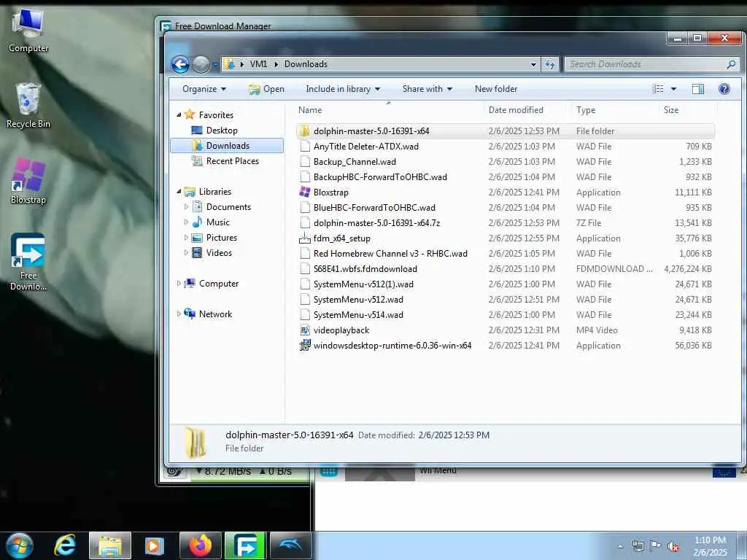The width and height of the screenshot is (747, 560).
Task: Select VM1 in the address breadcrumb
Action: coord(259,64)
